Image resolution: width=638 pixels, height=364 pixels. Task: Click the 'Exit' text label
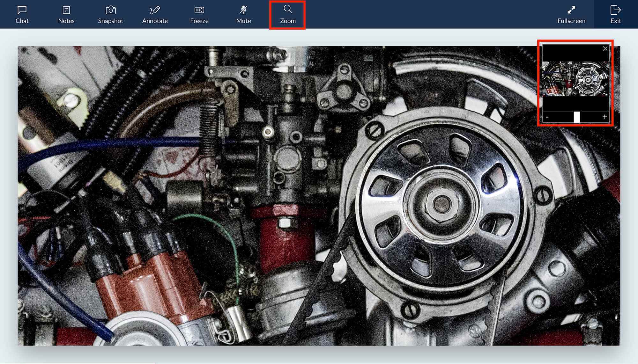point(615,21)
